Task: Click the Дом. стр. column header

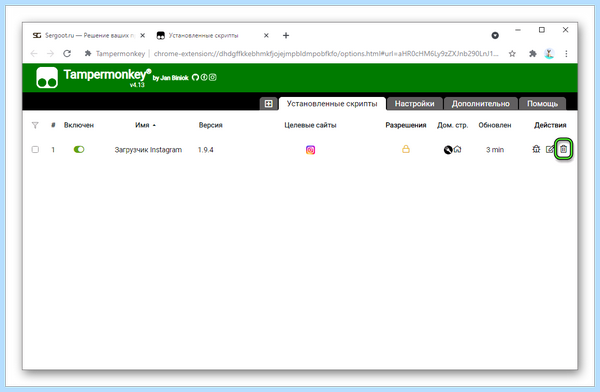Action: tap(453, 125)
